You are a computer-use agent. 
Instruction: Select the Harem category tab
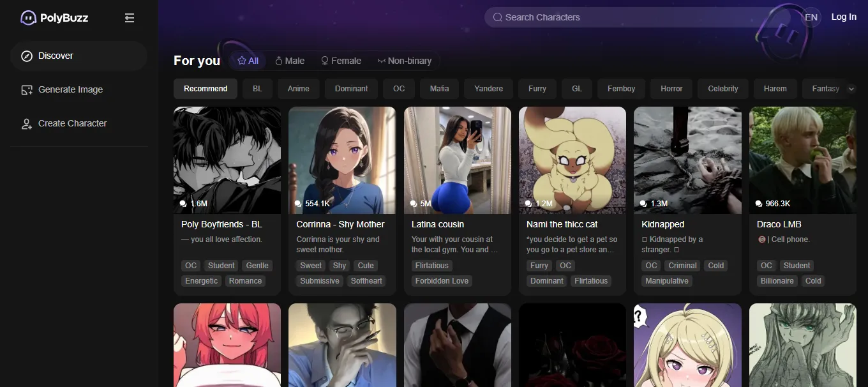coord(775,89)
